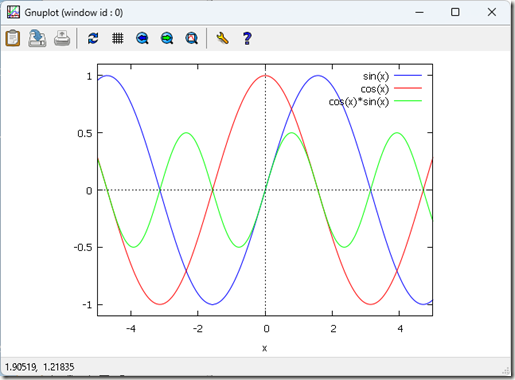Toggle sin(x) curve in legend
515x380 pixels.
pos(376,76)
